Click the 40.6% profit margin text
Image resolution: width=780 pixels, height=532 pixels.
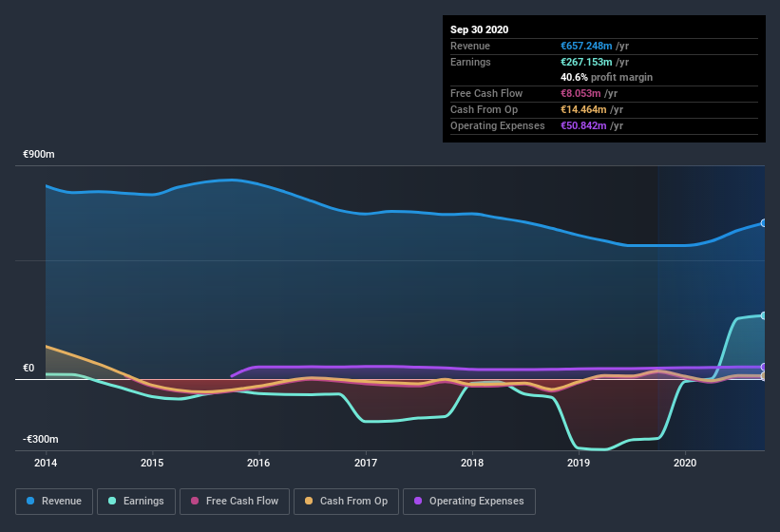pos(606,77)
